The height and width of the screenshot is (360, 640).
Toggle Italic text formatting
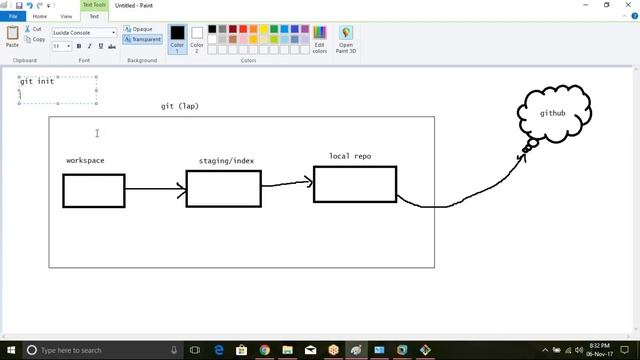coord(90,46)
